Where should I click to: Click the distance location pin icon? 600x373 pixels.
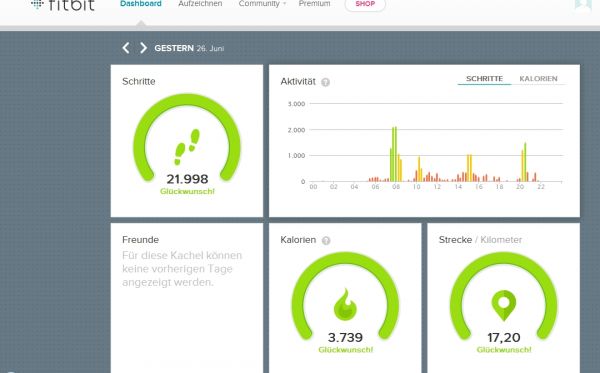(x=504, y=305)
